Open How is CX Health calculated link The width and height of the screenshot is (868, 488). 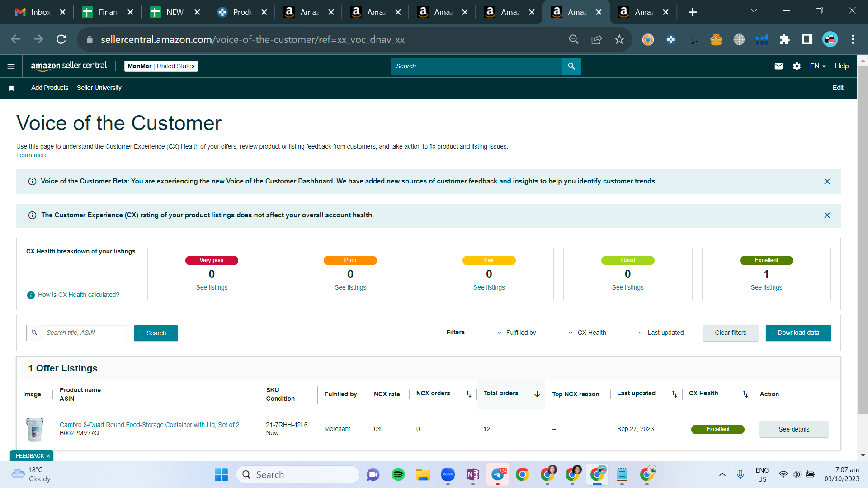[x=79, y=295]
